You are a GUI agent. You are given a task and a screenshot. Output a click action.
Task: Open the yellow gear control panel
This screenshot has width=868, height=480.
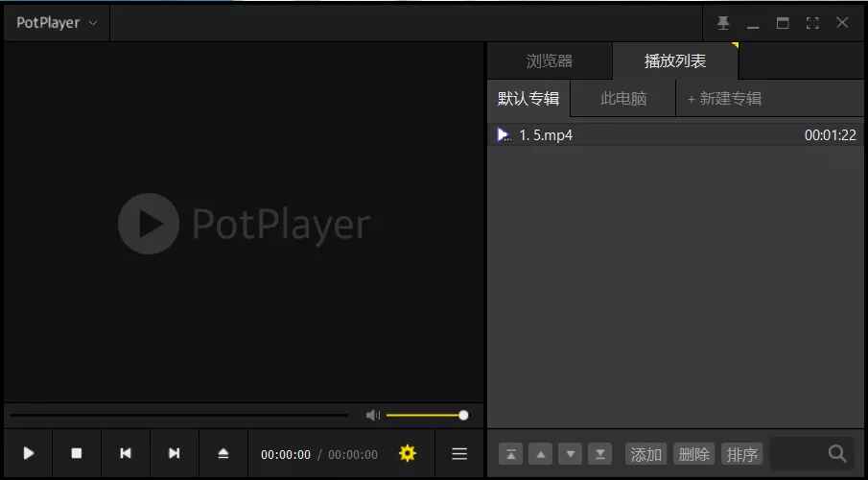408,453
